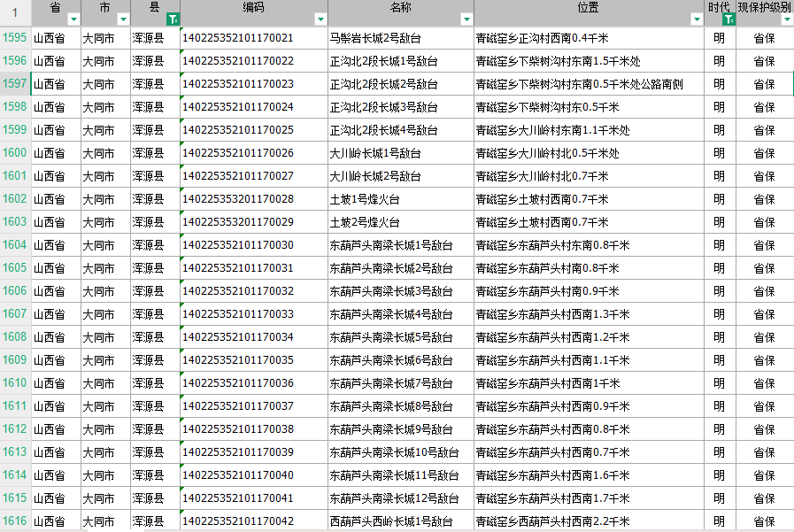Select code cell 140225353201170029

[x=254, y=222]
